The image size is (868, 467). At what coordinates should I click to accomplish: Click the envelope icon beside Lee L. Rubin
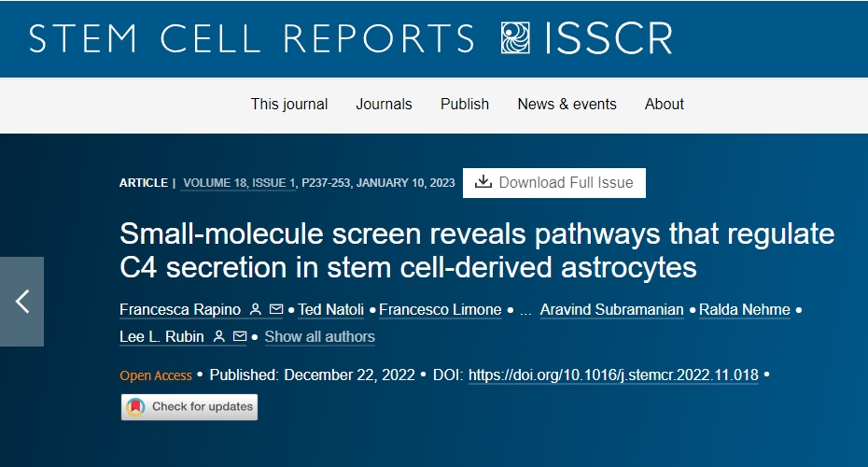[x=240, y=336]
